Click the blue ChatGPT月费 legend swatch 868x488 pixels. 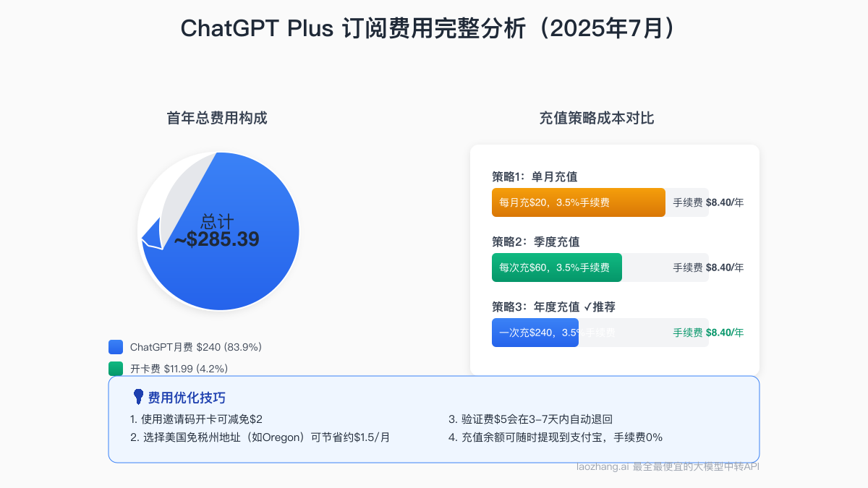[116, 347]
